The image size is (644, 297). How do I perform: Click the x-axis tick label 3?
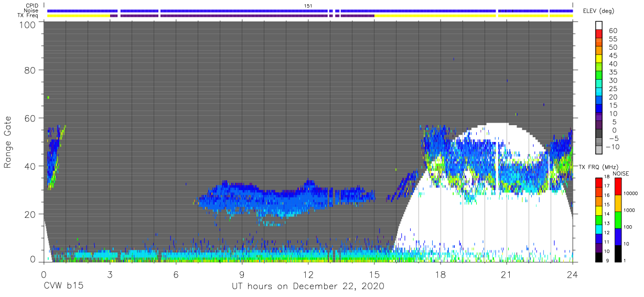[110, 274]
